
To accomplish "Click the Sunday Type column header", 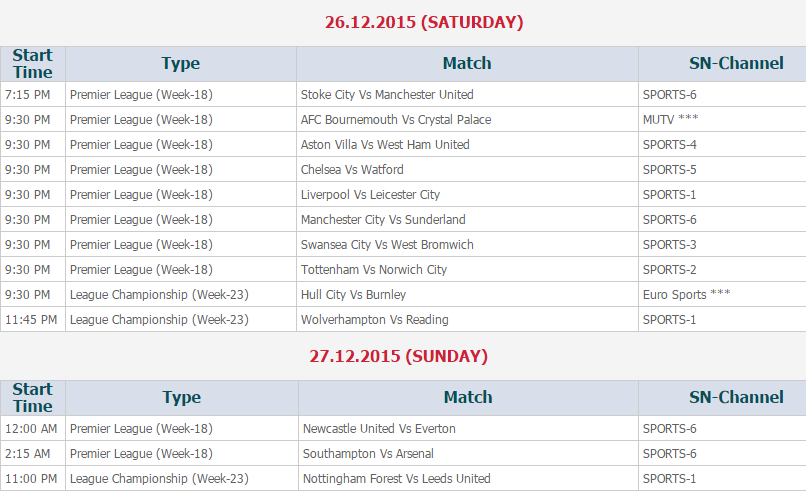I will click(181, 397).
